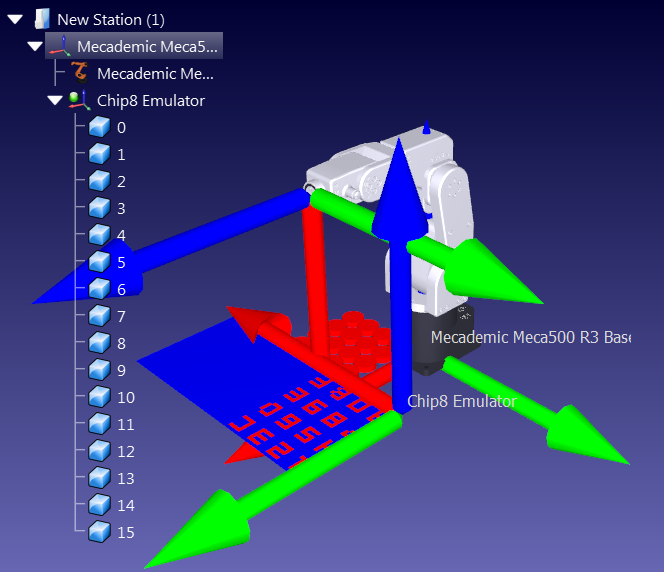Click the Chip8 Emulator frame icon
The height and width of the screenshot is (572, 664).
tap(80, 100)
